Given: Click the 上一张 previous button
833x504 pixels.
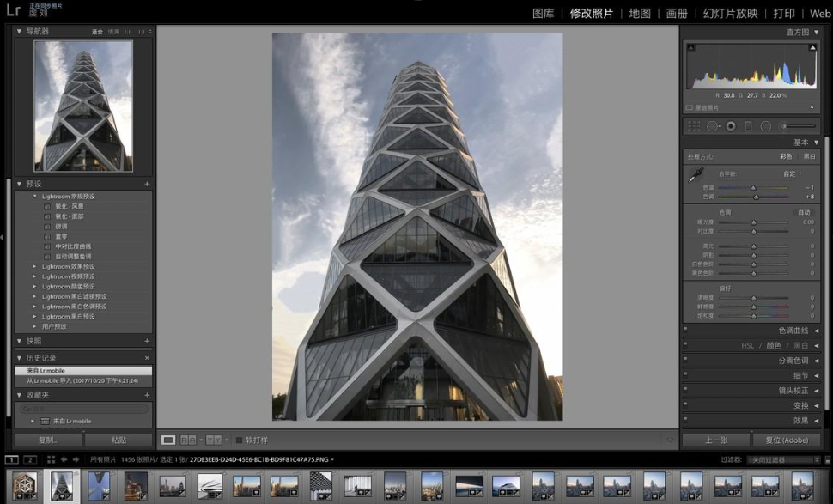Looking at the screenshot, I should point(716,440).
